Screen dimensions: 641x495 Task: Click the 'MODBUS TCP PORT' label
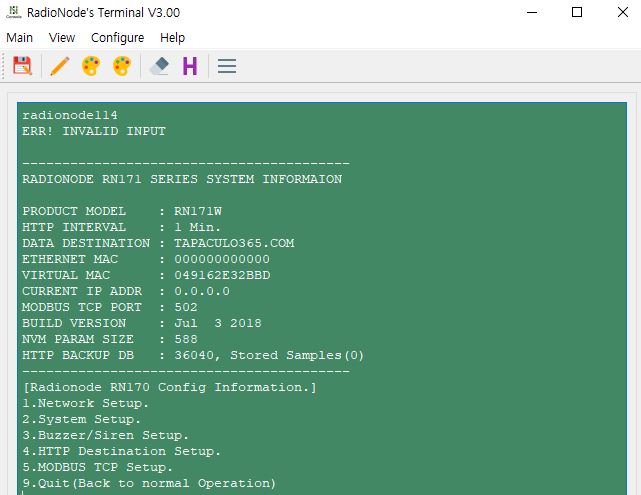click(x=82, y=307)
